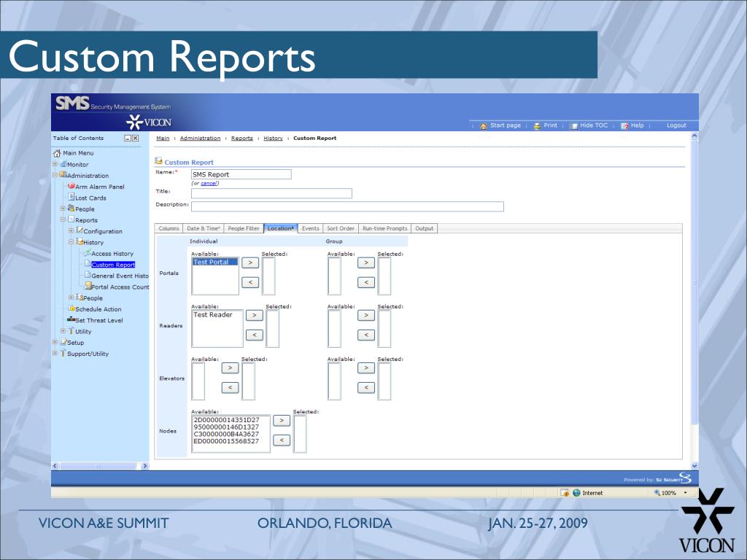The image size is (747, 560).
Task: Open the Run-time Prompts tab
Action: [x=385, y=228]
